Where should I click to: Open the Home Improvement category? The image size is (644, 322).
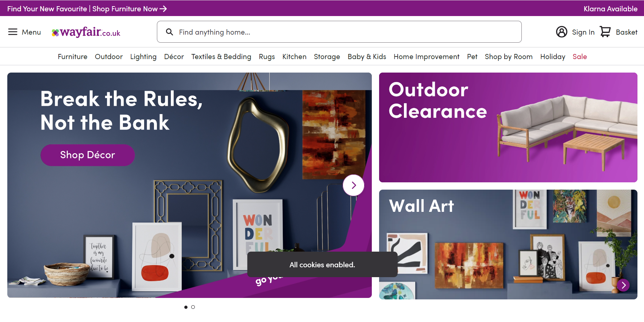pyautogui.click(x=427, y=57)
